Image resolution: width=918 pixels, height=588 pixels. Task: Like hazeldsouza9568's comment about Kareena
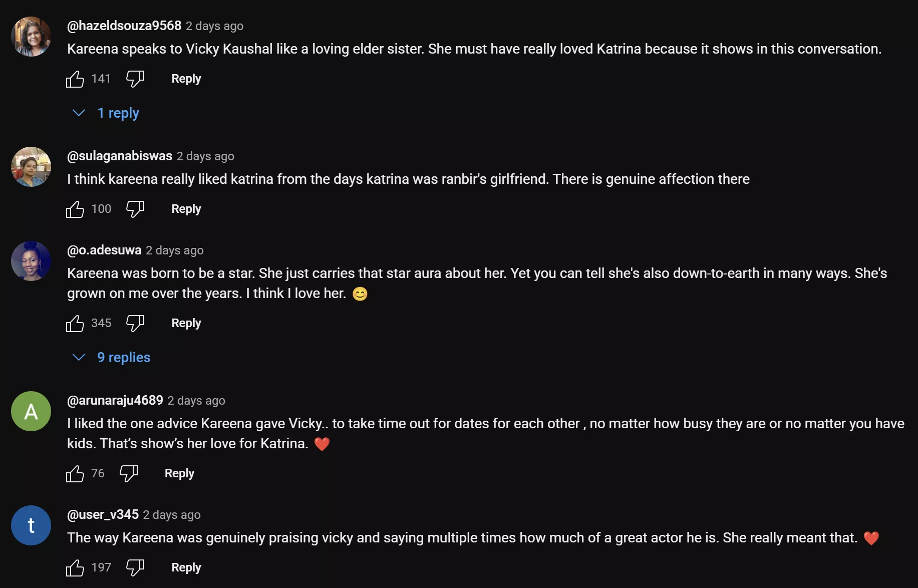click(x=75, y=79)
